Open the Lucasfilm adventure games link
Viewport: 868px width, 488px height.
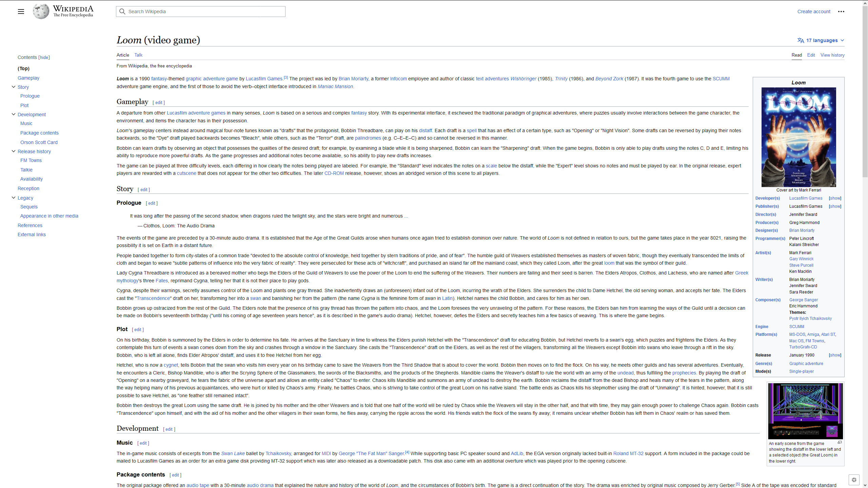[196, 113]
